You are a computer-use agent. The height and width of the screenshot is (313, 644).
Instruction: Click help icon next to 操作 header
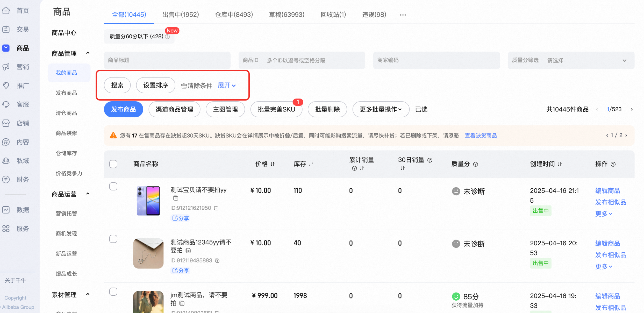pyautogui.click(x=613, y=164)
